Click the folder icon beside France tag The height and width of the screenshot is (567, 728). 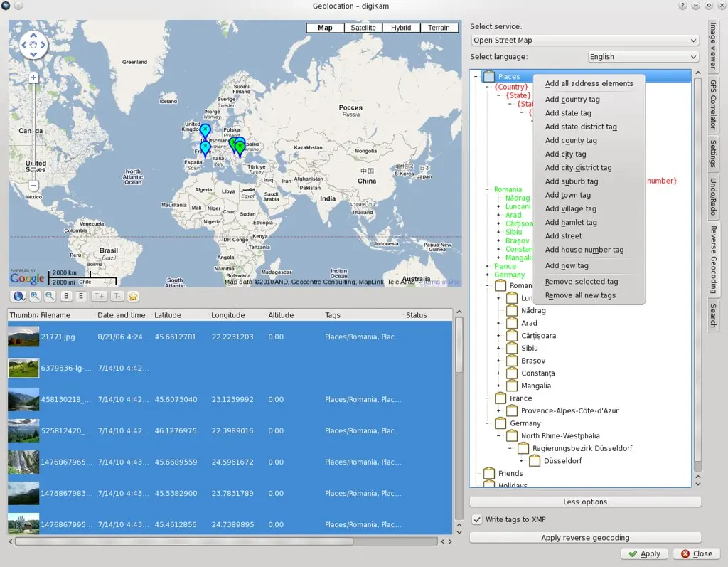(500, 398)
